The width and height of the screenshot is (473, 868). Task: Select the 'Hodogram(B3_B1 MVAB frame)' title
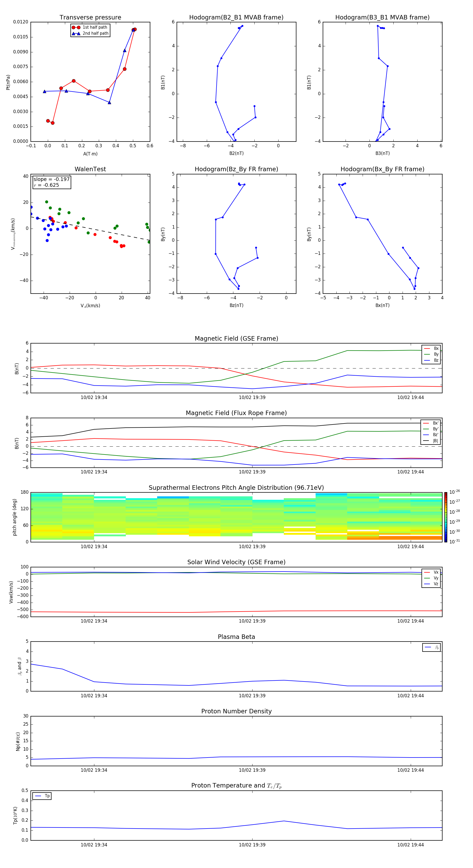tap(382, 18)
